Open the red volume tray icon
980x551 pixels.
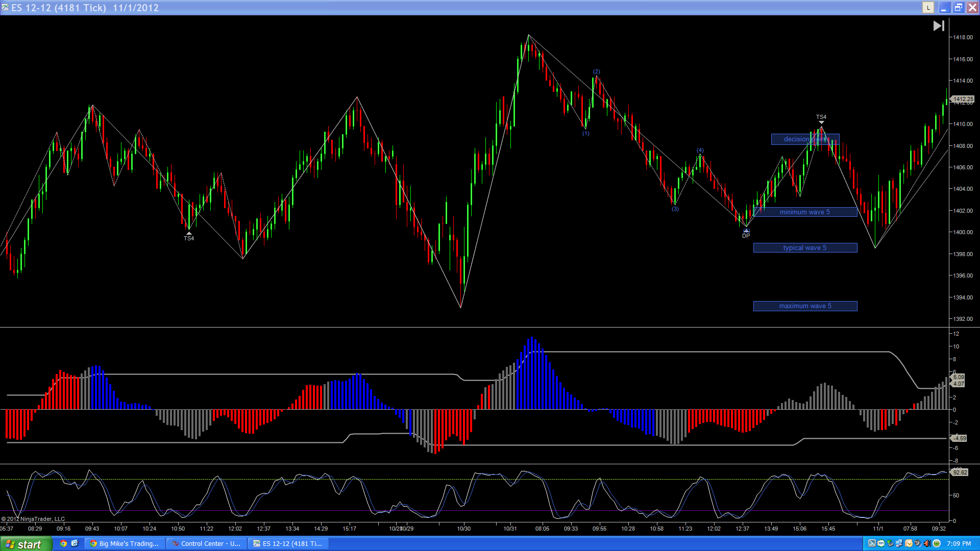[927, 544]
